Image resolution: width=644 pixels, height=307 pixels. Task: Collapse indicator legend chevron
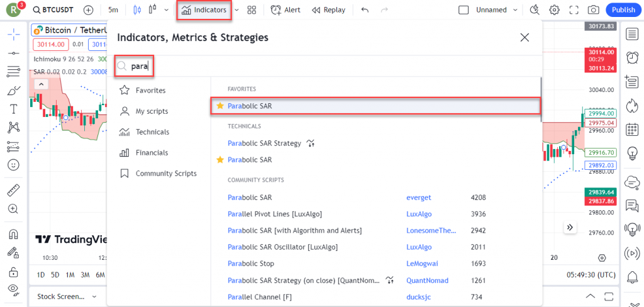41,85
